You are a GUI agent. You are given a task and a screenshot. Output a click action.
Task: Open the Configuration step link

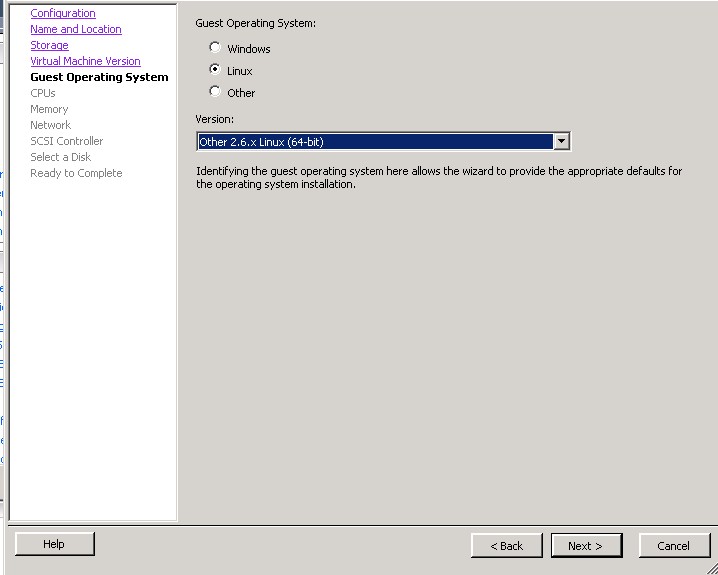click(63, 13)
